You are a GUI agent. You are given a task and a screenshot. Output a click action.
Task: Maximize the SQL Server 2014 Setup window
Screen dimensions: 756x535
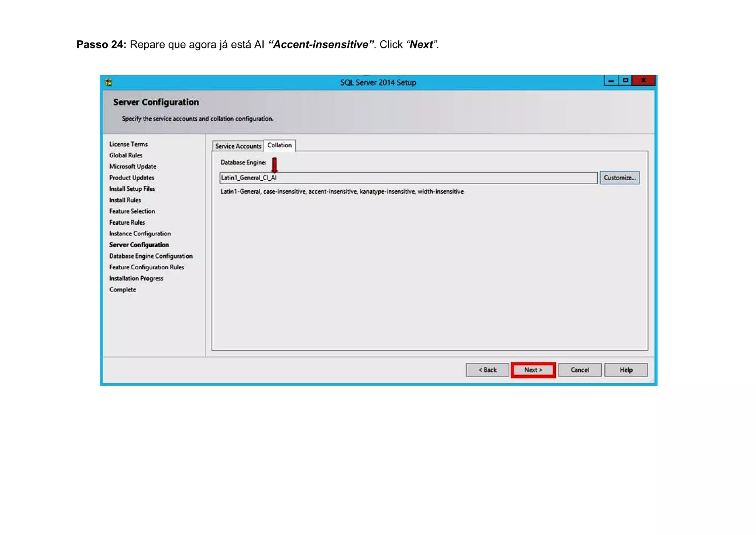pyautogui.click(x=625, y=81)
